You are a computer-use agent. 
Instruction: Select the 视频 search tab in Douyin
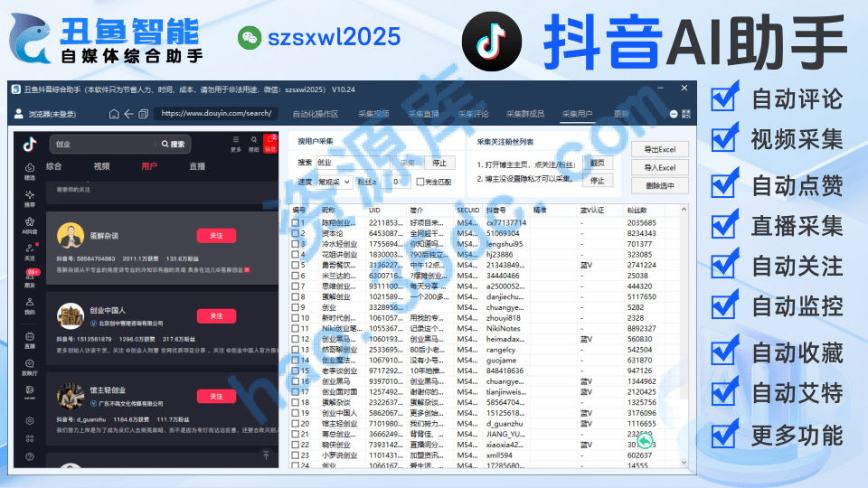101,166
